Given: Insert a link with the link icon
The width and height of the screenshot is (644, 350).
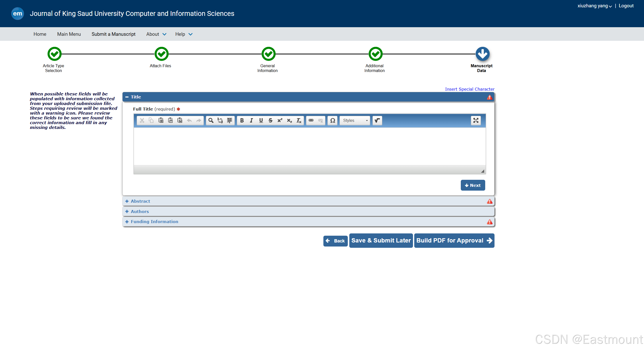Looking at the screenshot, I should [311, 120].
